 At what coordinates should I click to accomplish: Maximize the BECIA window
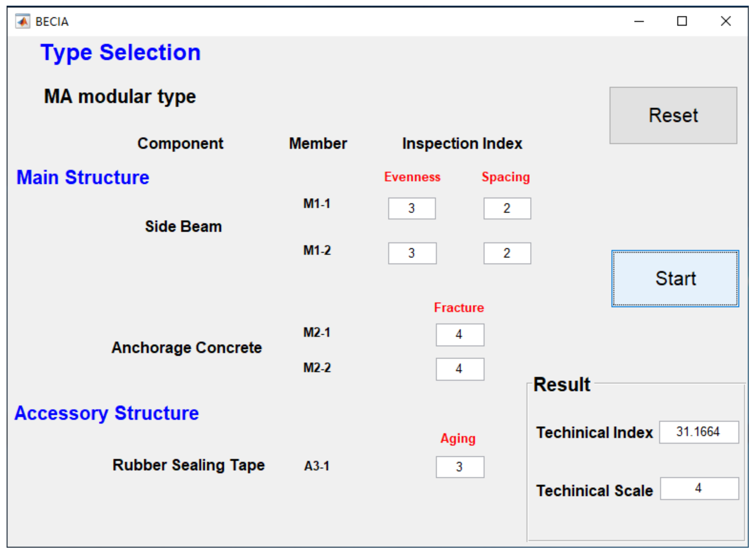(681, 22)
